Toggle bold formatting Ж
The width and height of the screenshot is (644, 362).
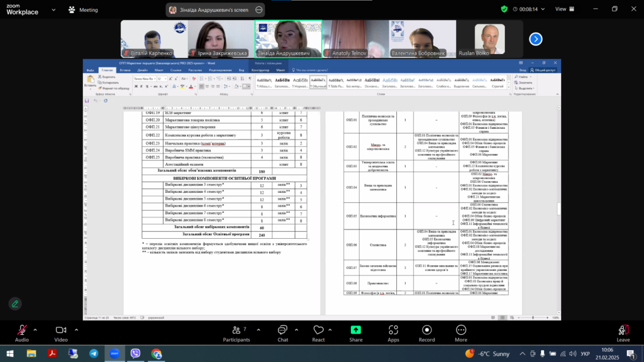pyautogui.click(x=136, y=87)
